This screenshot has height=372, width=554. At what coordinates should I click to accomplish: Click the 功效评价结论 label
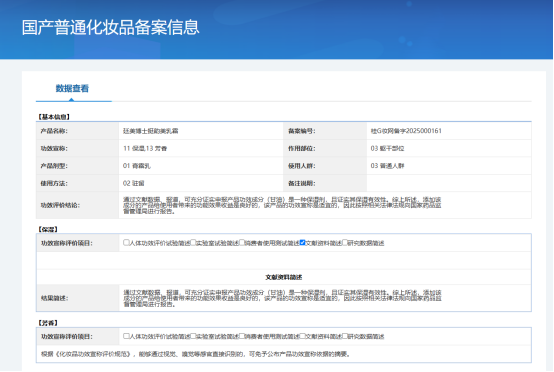(x=60, y=205)
